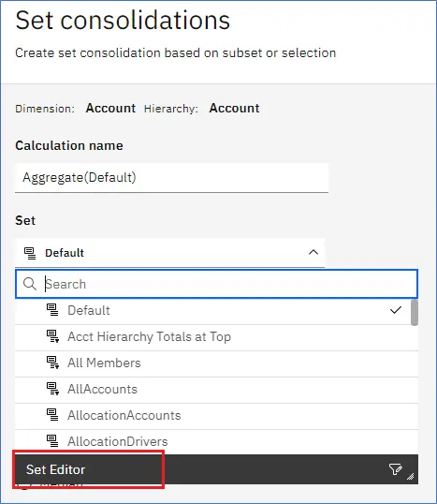Click the Calculation name input field
Image resolution: width=437 pixels, height=504 pixels.
(171, 178)
